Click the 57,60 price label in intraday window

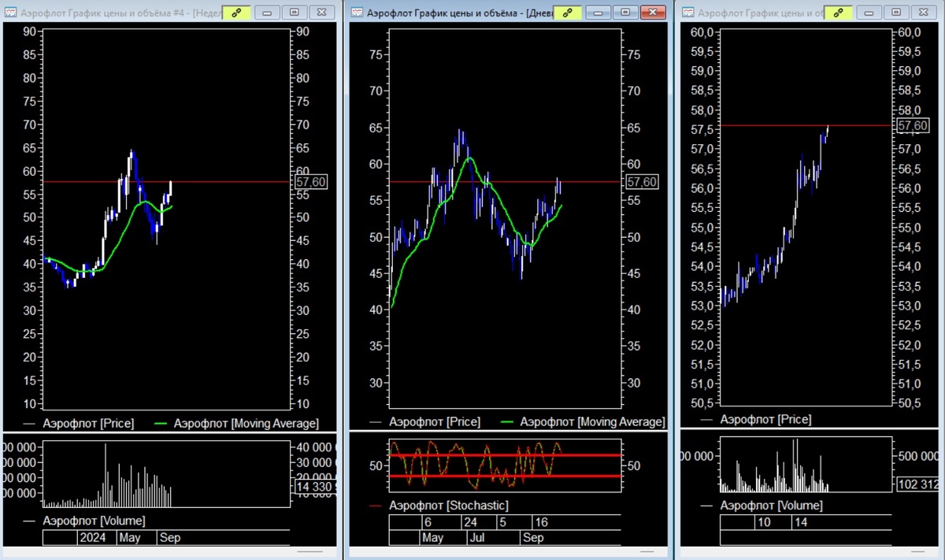(913, 125)
